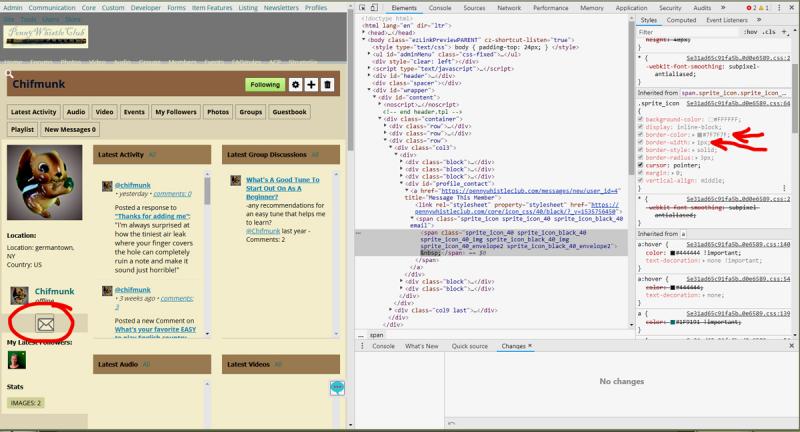Screen dimensions: 800x432
Task: Open the profile settings gear icon
Action: point(295,85)
